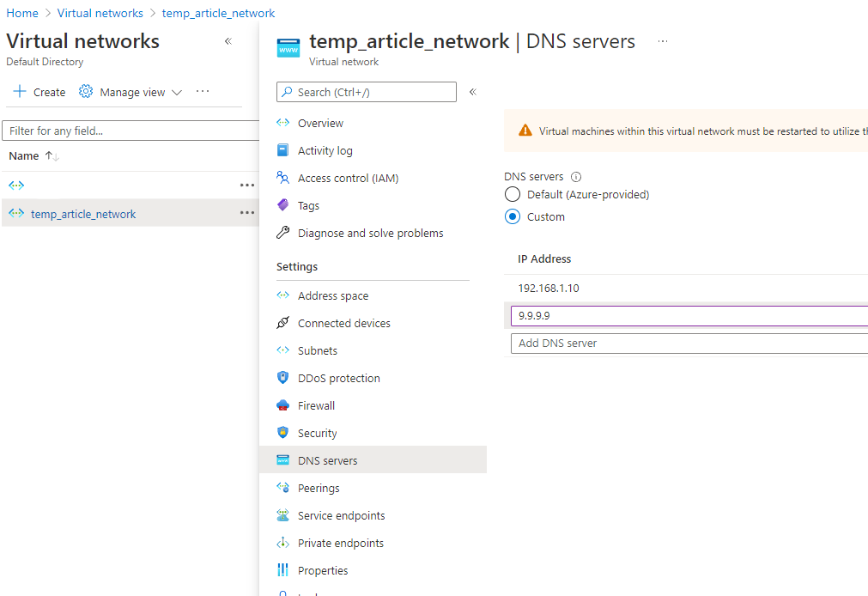Click the Tags icon in the sidebar

point(283,205)
